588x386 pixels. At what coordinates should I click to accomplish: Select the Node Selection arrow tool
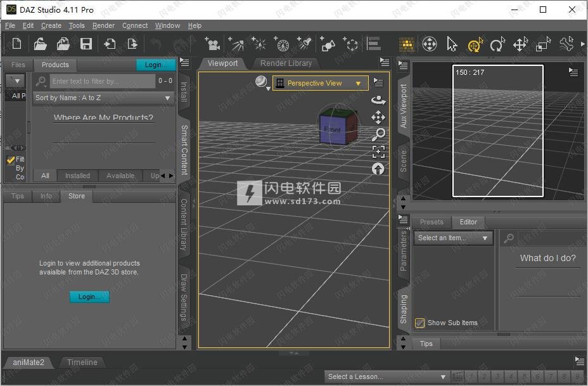pos(452,44)
